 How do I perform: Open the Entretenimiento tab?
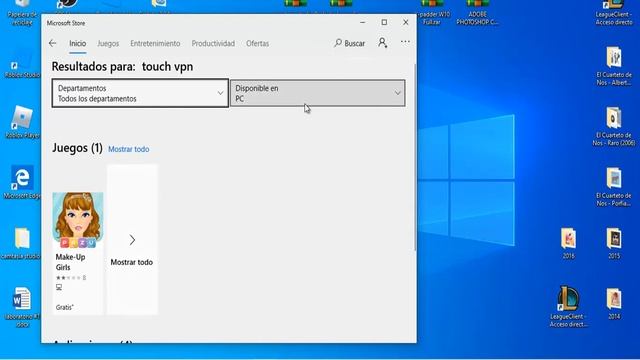[155, 43]
